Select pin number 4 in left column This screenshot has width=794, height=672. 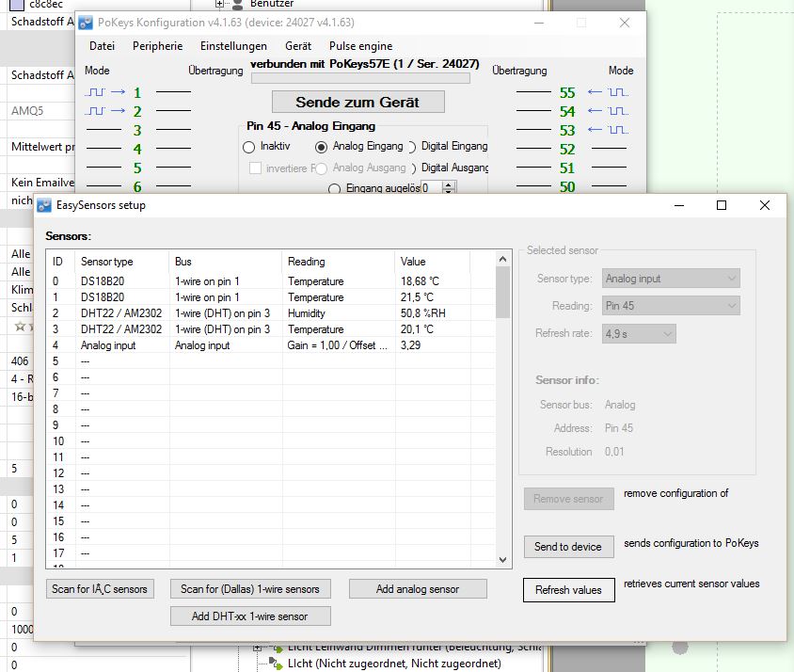[136, 149]
